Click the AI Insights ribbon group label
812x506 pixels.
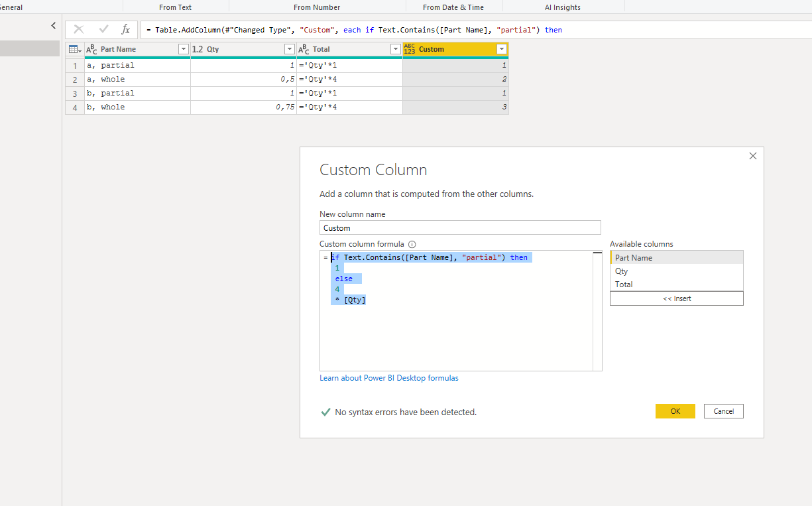click(563, 7)
